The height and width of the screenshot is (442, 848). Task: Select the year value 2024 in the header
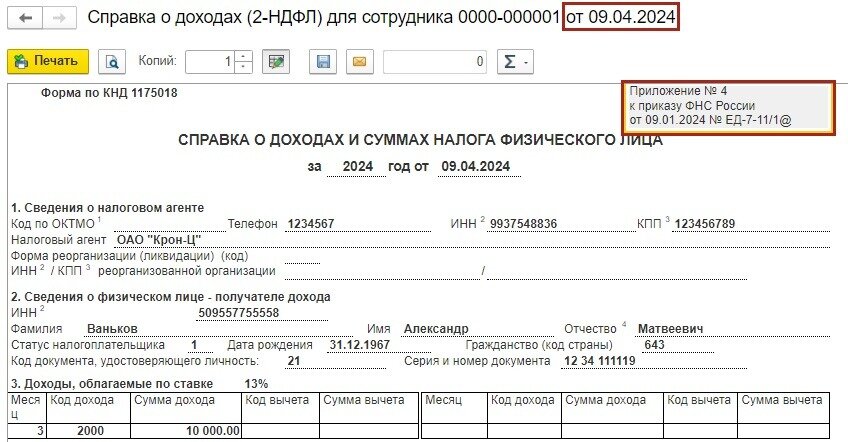click(357, 167)
